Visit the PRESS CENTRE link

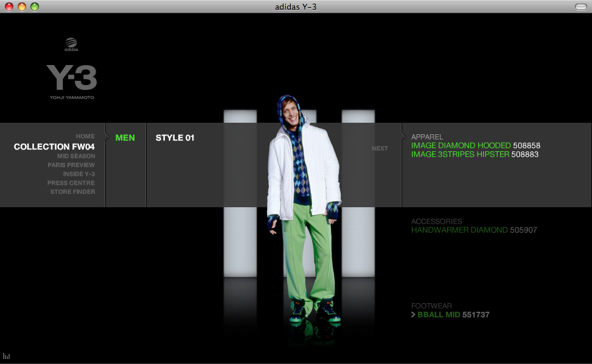(x=71, y=183)
